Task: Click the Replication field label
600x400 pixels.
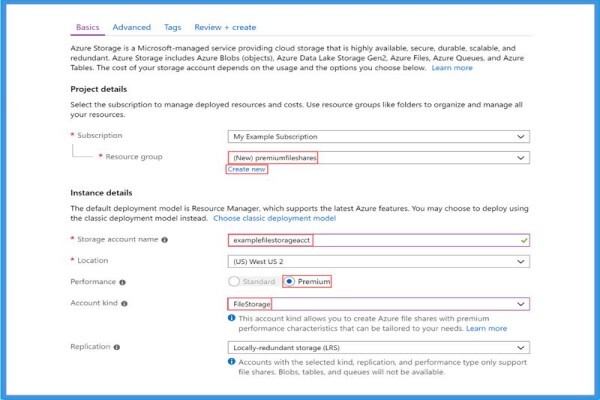Action: [x=90, y=346]
